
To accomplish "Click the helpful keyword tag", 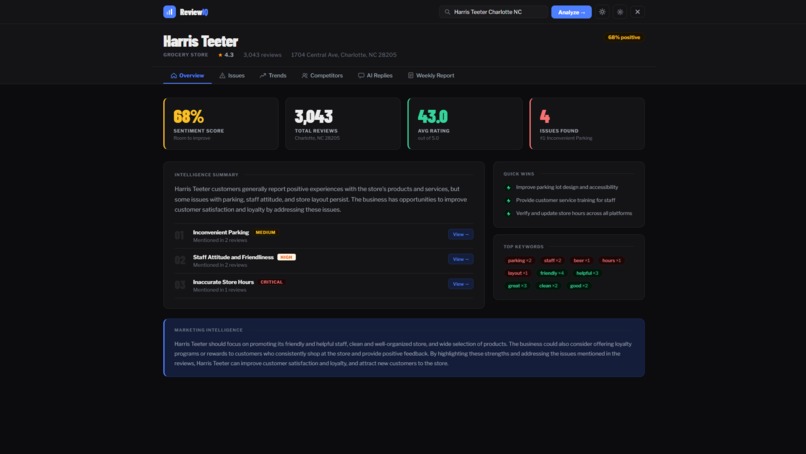I will pos(587,273).
